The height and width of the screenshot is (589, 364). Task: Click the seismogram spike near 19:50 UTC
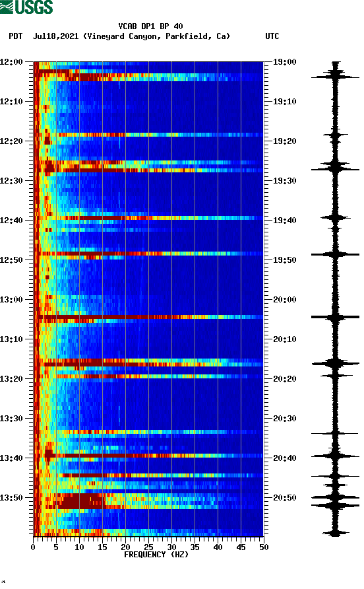coord(335,255)
